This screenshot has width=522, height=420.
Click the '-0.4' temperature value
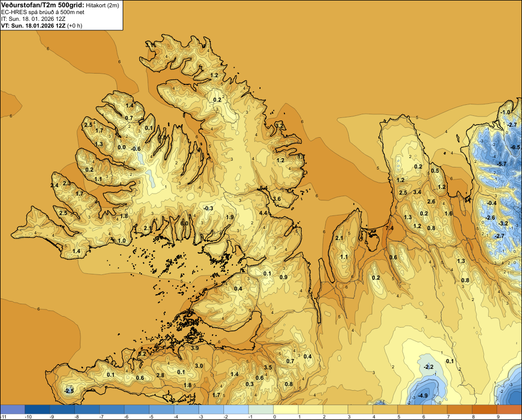pyautogui.click(x=491, y=203)
